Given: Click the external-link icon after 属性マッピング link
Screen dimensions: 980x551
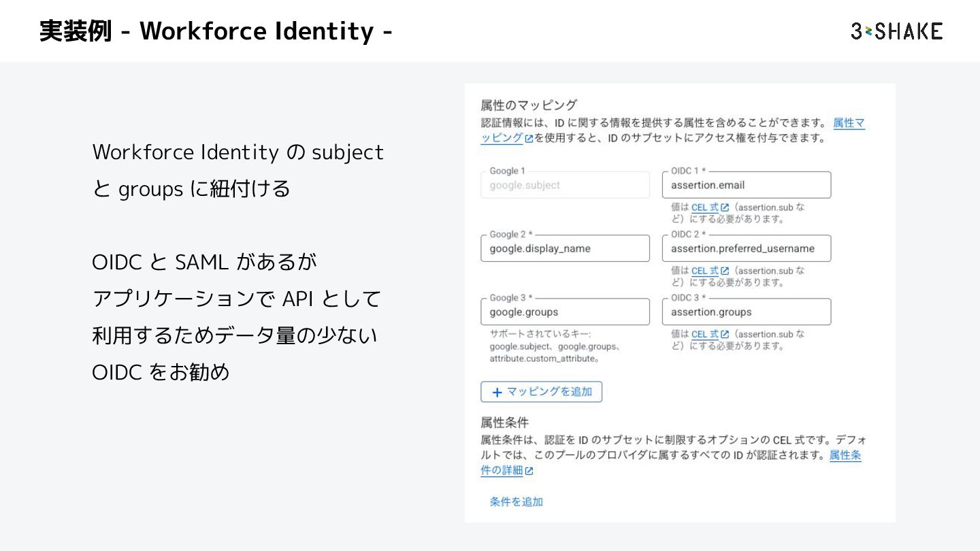Looking at the screenshot, I should point(529,139).
